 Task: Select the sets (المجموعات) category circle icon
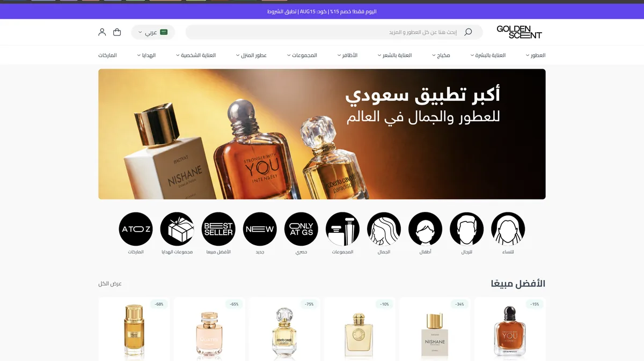click(342, 229)
